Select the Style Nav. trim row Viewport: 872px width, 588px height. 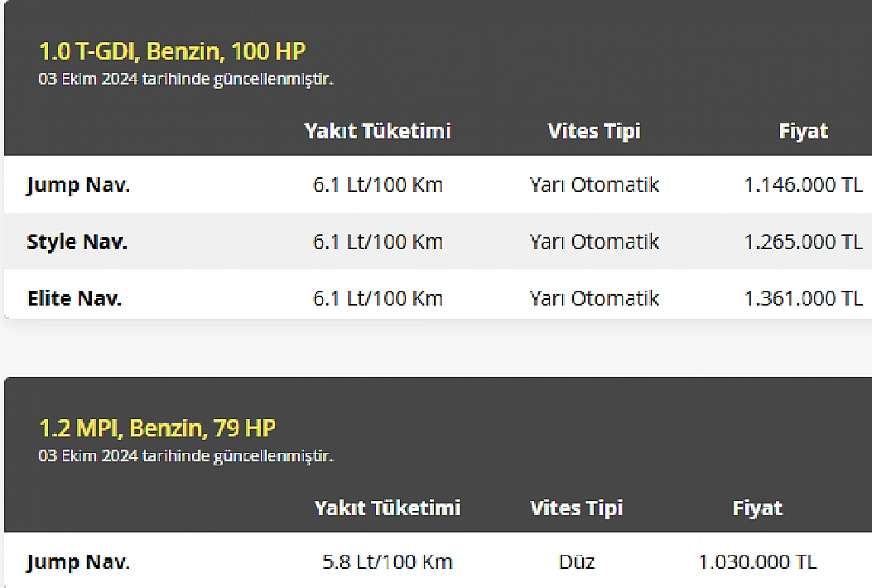77,242
